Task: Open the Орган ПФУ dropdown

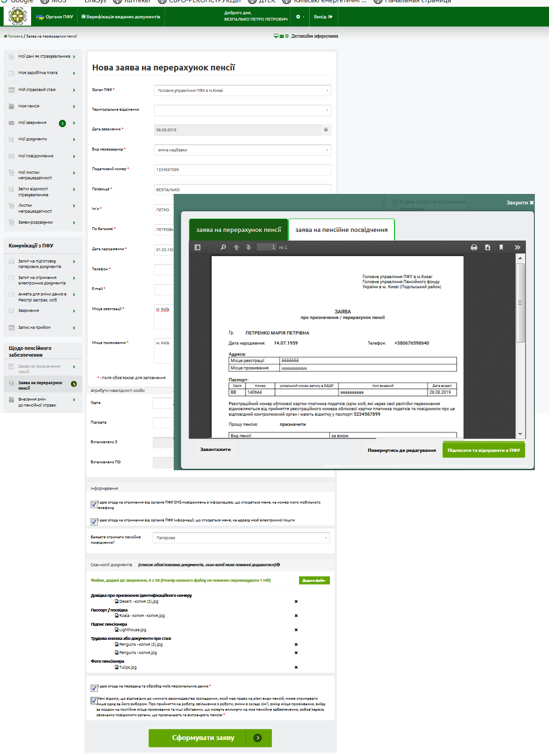Action: (242, 91)
